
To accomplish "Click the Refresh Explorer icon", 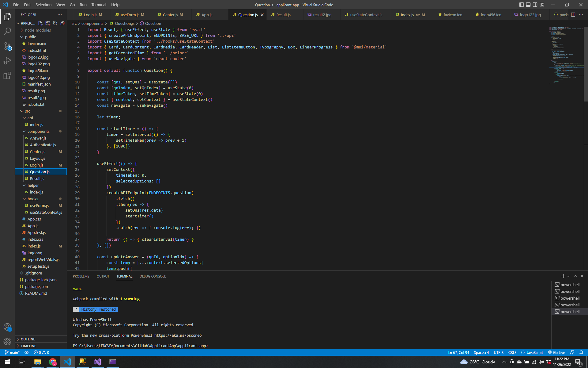I will point(55,23).
